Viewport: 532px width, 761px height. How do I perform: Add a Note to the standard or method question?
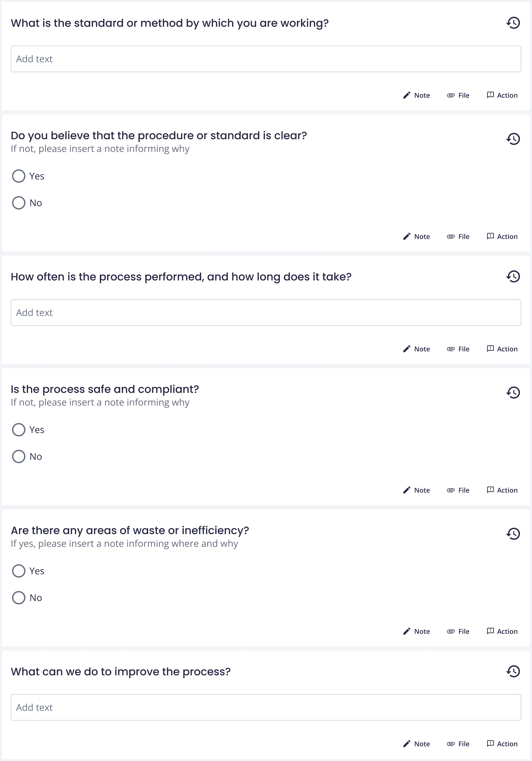coord(417,95)
